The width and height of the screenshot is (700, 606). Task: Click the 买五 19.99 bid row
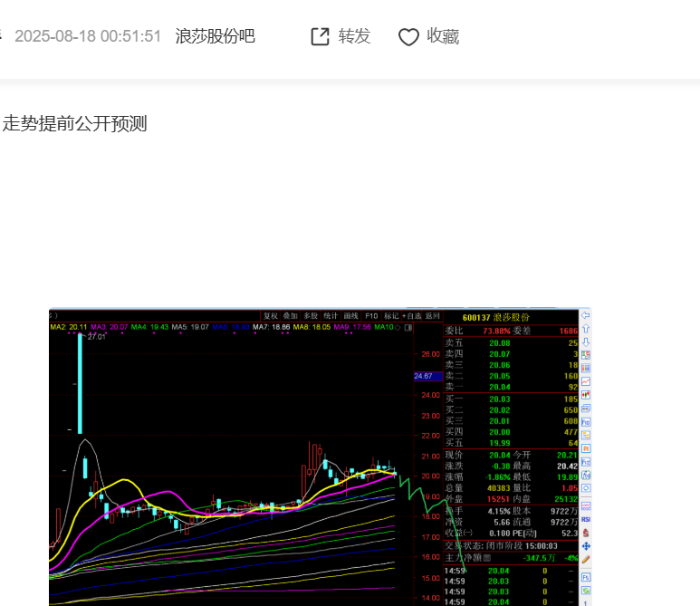pyautogui.click(x=511, y=443)
